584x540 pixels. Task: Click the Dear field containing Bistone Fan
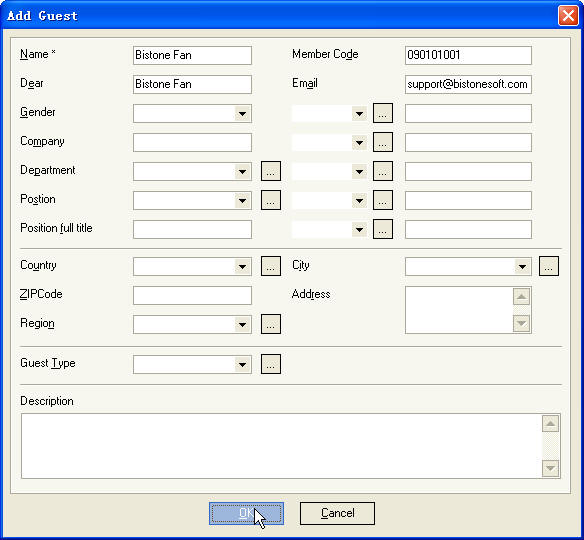pyautogui.click(x=192, y=85)
